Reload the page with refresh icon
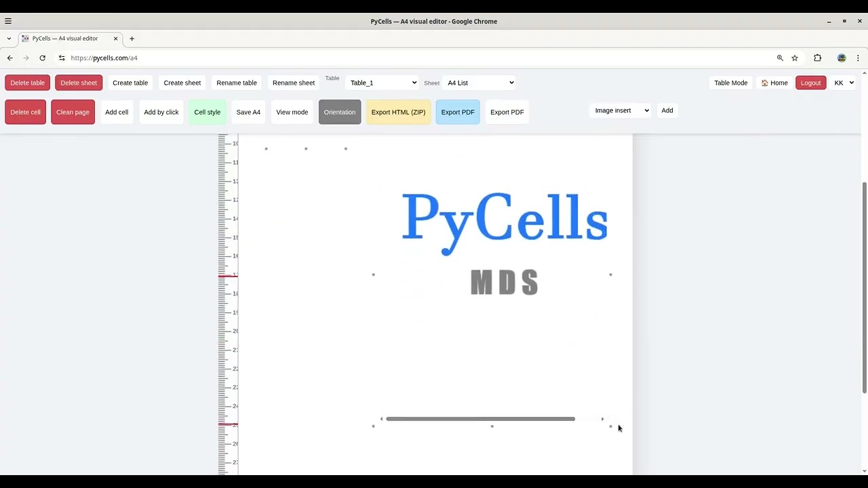Screen dimensions: 868x488 pos(43,58)
